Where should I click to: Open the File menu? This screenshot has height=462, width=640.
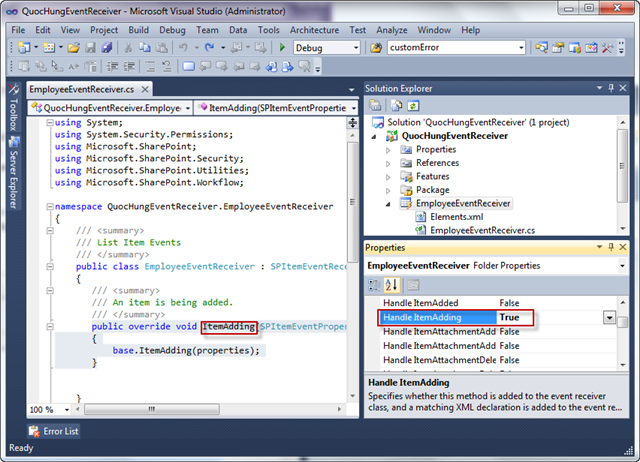[x=18, y=30]
